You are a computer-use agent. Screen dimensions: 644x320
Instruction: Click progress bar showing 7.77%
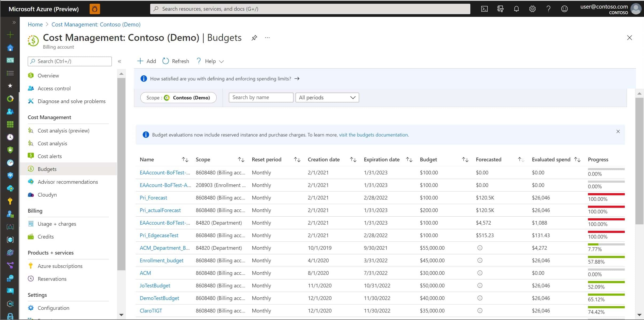(606, 244)
